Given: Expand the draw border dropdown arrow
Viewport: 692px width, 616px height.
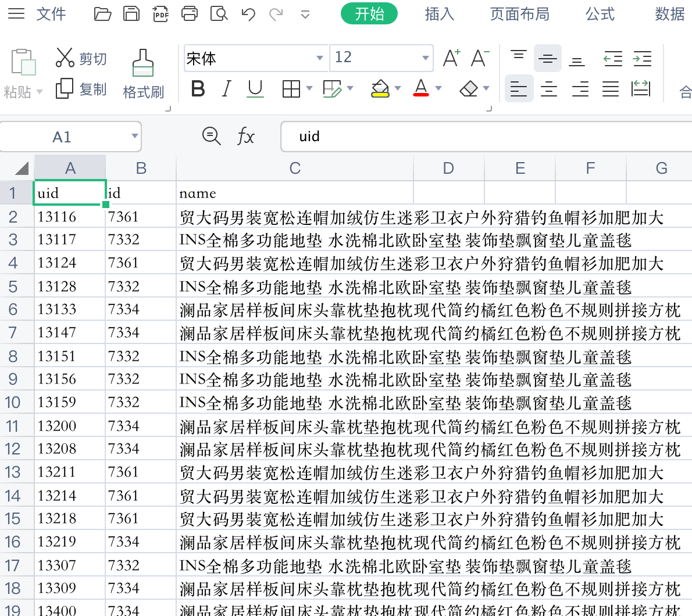Looking at the screenshot, I should point(351,88).
